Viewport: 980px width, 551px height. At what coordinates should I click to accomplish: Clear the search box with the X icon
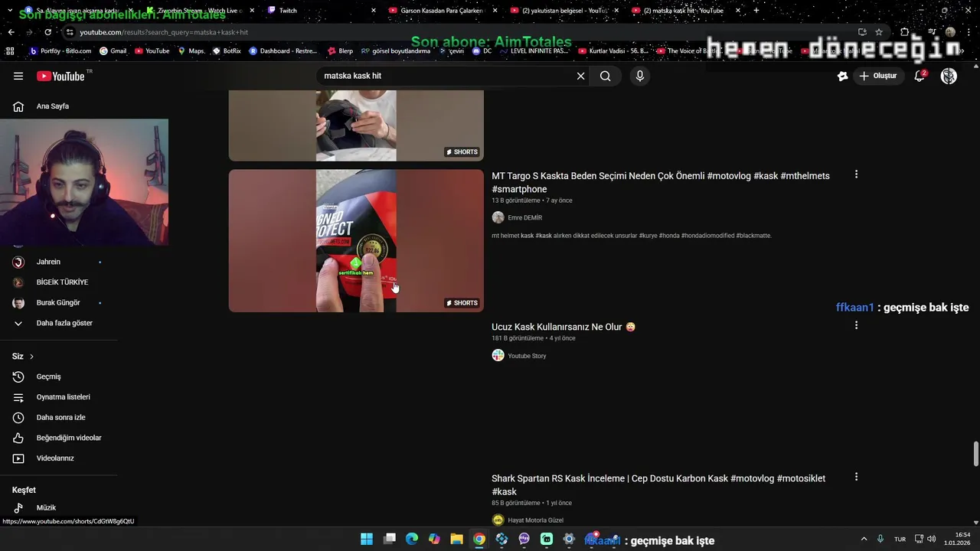[x=580, y=76]
